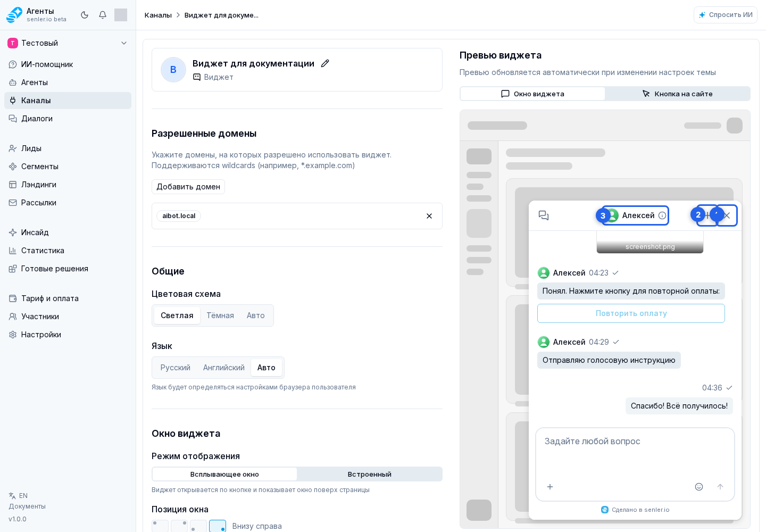
Task: Click the Добавить домен button
Action: coord(188,187)
